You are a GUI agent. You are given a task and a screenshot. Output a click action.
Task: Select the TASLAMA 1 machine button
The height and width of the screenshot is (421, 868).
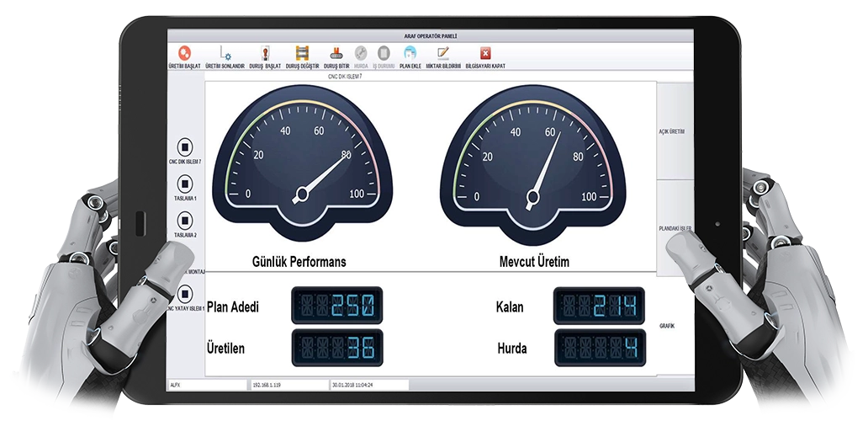(x=185, y=183)
